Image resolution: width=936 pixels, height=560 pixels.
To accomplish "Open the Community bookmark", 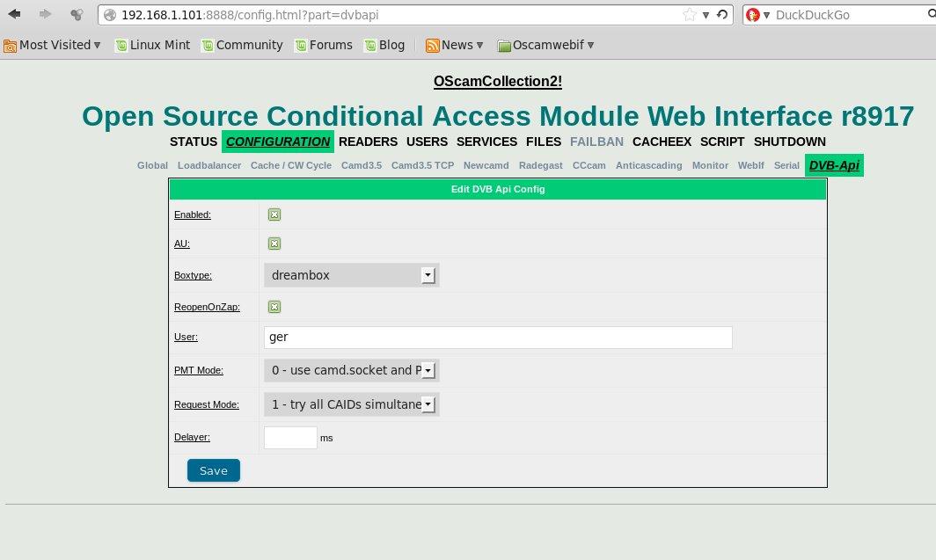I will (243, 46).
